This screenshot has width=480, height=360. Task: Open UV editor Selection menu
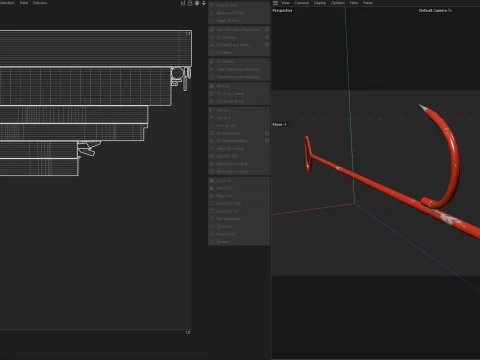(x=7, y=3)
